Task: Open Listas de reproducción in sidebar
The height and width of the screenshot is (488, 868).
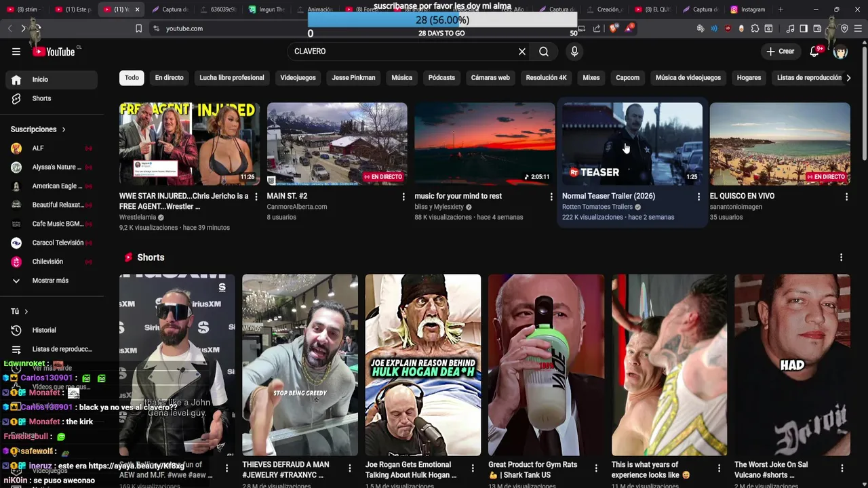Action: tap(52, 349)
